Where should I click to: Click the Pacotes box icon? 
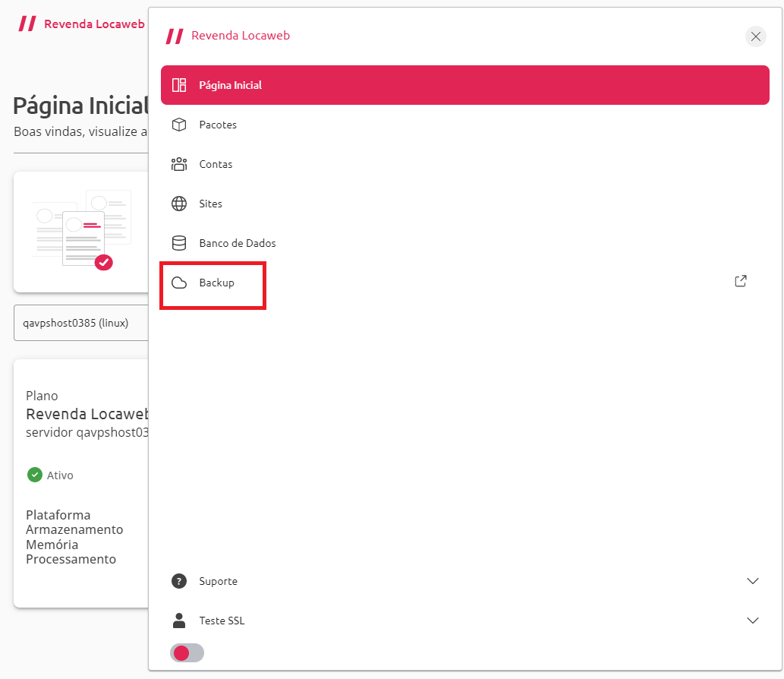coord(179,125)
